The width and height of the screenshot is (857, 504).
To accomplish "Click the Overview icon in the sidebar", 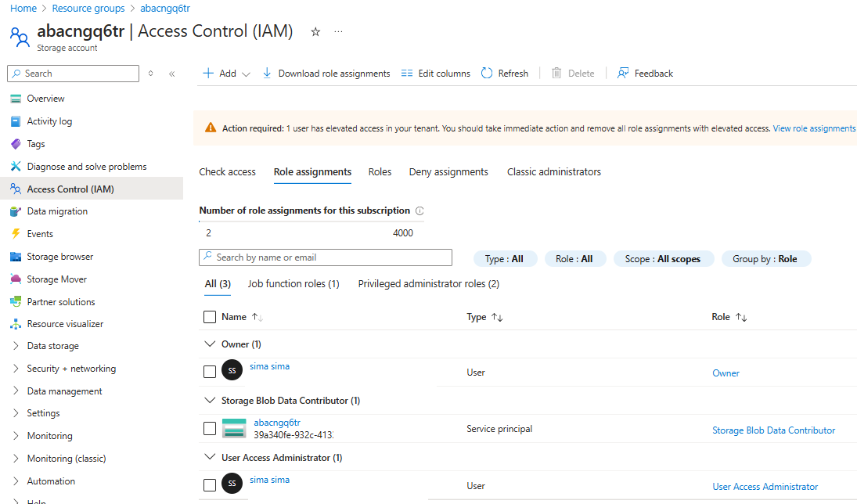I will (16, 99).
